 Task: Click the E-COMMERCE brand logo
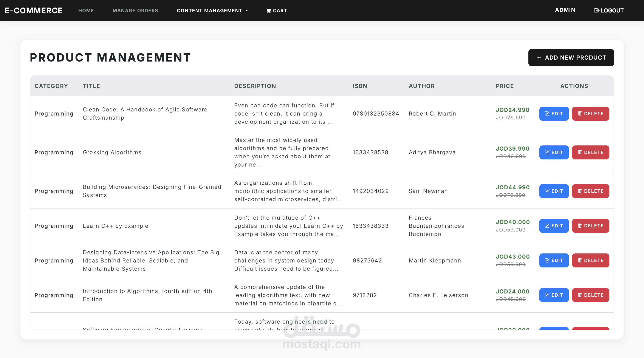(34, 11)
